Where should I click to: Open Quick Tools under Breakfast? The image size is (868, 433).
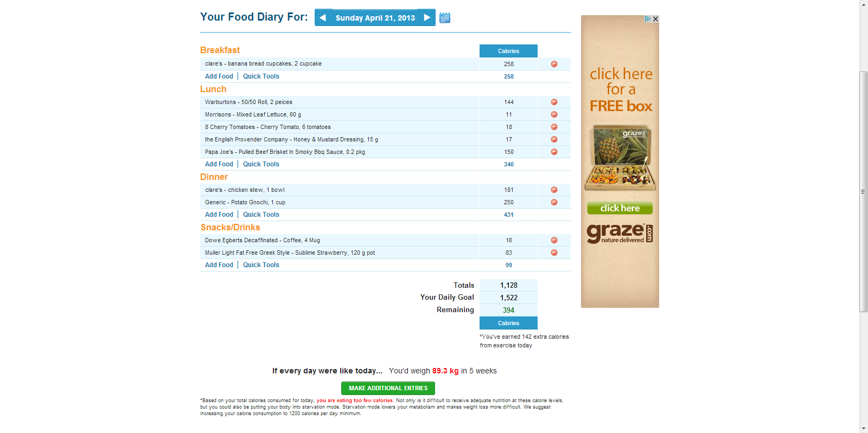coord(261,76)
